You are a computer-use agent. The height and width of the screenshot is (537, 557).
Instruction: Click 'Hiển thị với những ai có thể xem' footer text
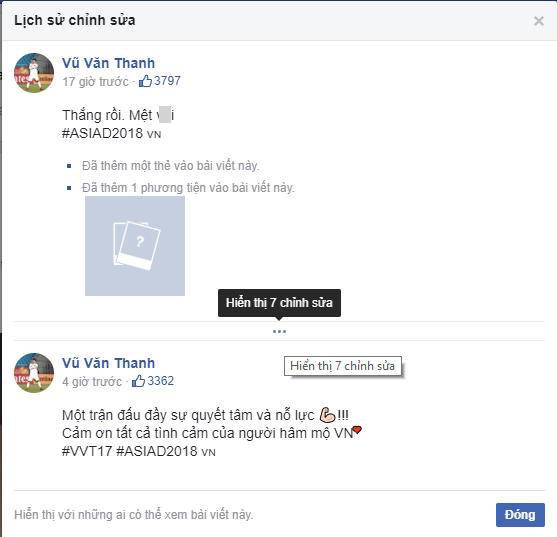[x=134, y=515]
